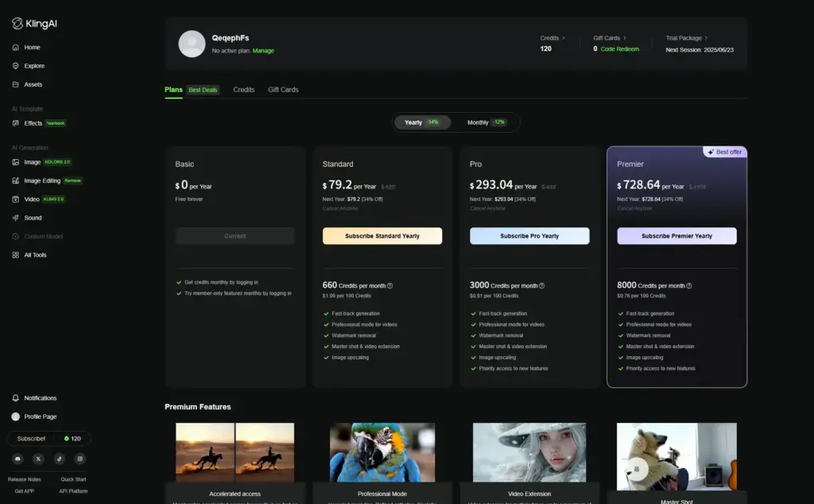814x504 pixels.
Task: Click the Premium Features heading
Action: tap(198, 407)
